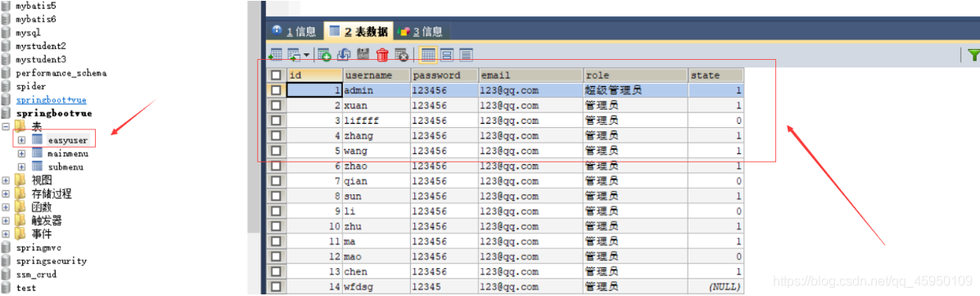Image resolution: width=980 pixels, height=296 pixels.
Task: Check the row checkbox for ma
Action: pos(276,241)
